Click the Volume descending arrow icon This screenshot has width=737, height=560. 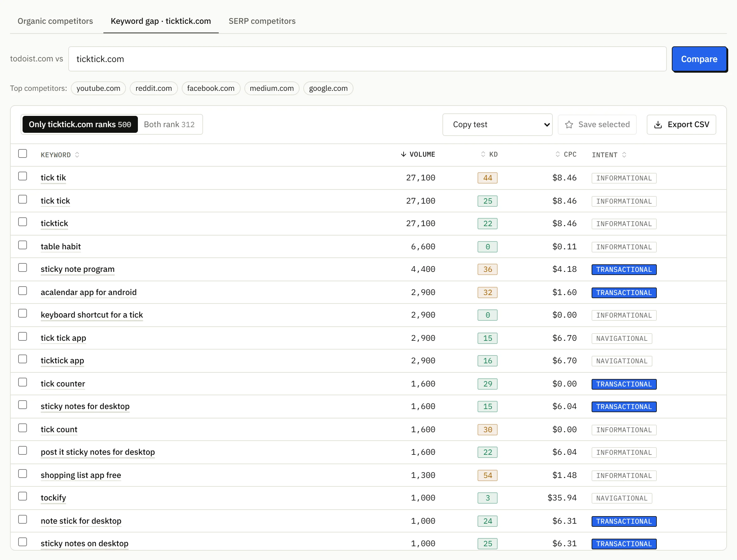(404, 154)
